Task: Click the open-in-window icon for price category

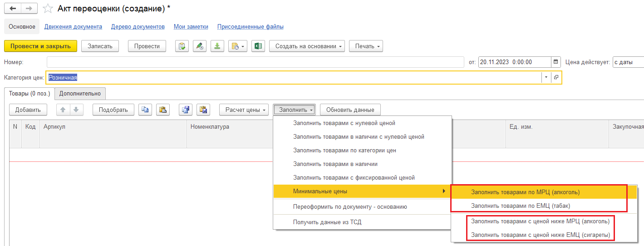Action: pyautogui.click(x=556, y=78)
